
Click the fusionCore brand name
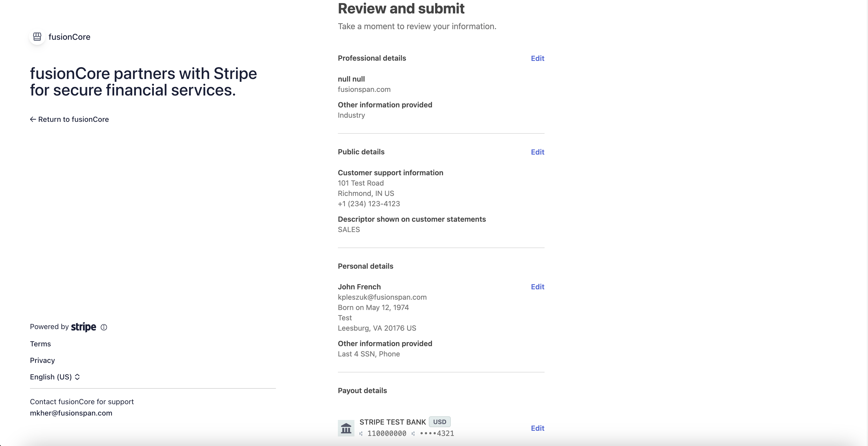69,37
